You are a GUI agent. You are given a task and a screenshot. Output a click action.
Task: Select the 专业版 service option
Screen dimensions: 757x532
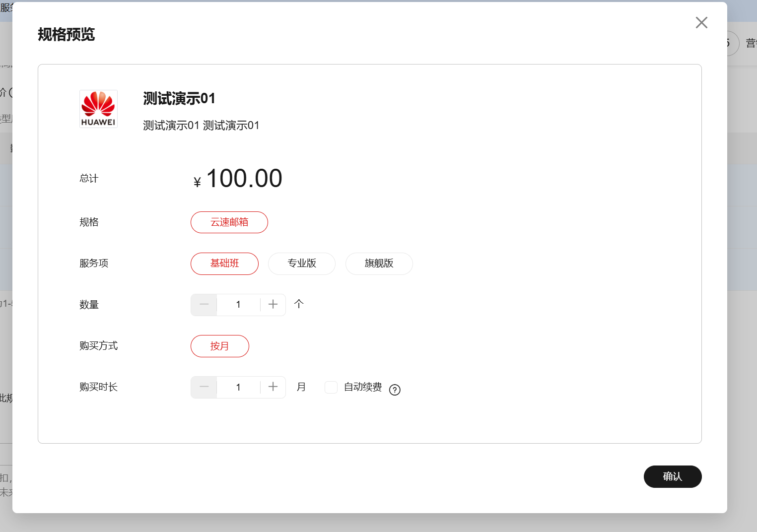pos(302,264)
